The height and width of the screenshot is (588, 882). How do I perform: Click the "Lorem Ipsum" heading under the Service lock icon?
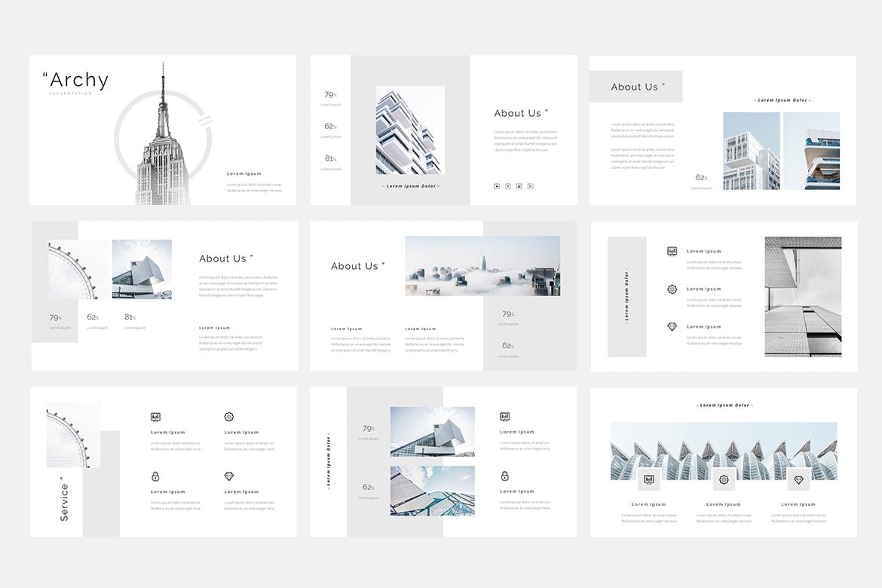(167, 492)
